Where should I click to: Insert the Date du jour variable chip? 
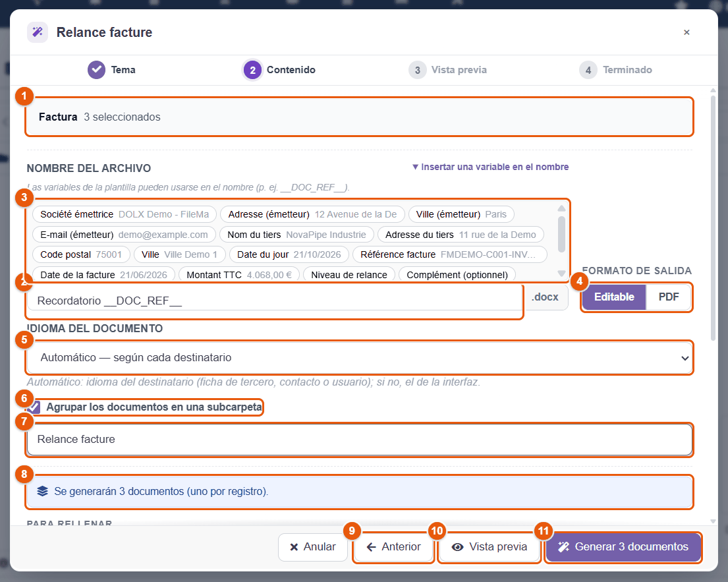pos(289,254)
